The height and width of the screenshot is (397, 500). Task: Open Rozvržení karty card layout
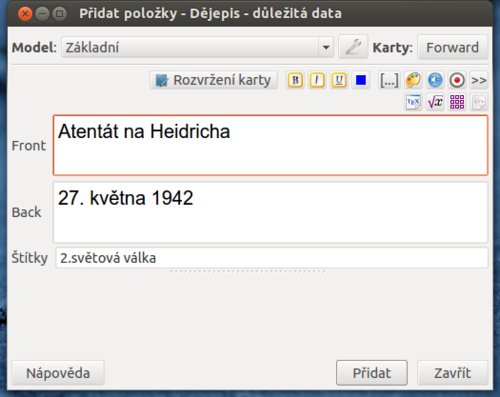click(x=214, y=80)
